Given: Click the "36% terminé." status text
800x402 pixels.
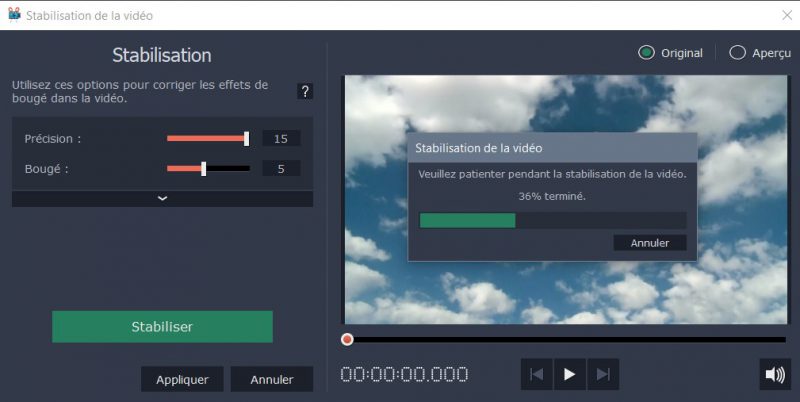Looking at the screenshot, I should coord(552,196).
